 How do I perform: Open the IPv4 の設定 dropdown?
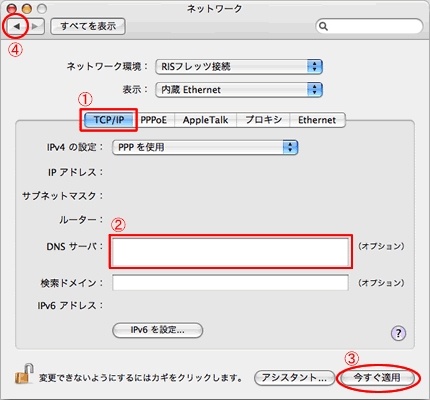(205, 147)
